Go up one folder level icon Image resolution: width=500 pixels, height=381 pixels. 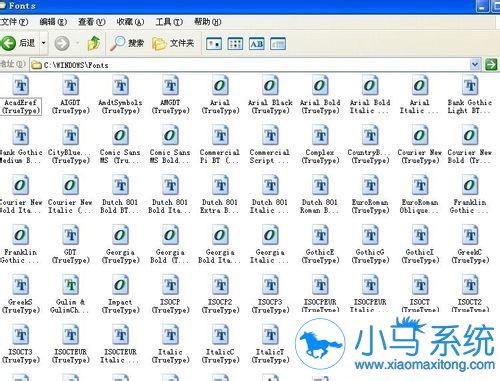[94, 43]
